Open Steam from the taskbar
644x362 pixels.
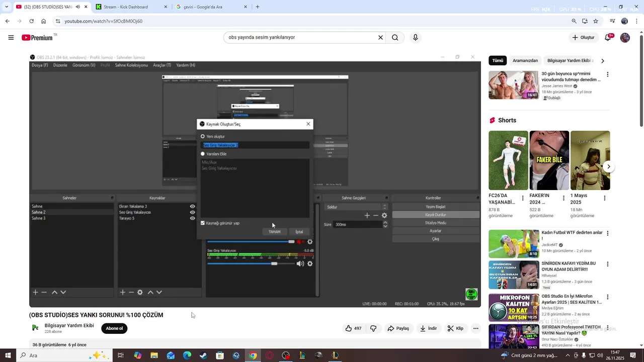point(203,355)
